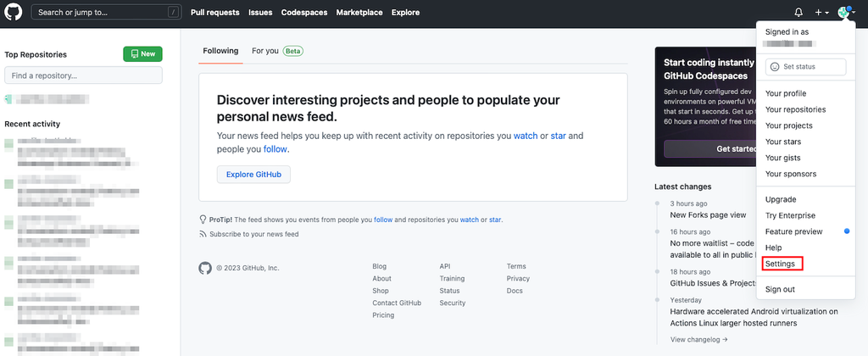Screen dimensions: 868x356
Task: Open the plus create-new dropdown
Action: pyautogui.click(x=821, y=12)
